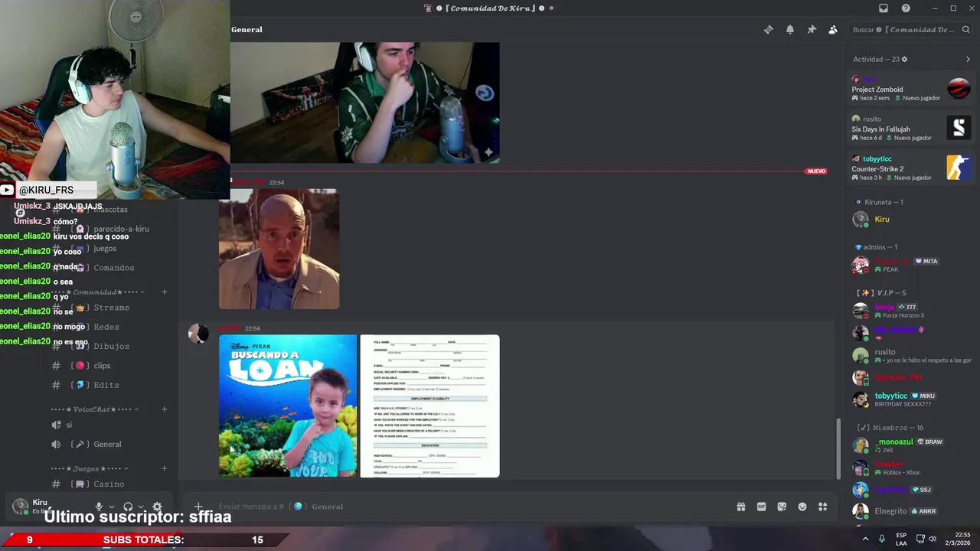Open the emoji picker

click(x=802, y=507)
